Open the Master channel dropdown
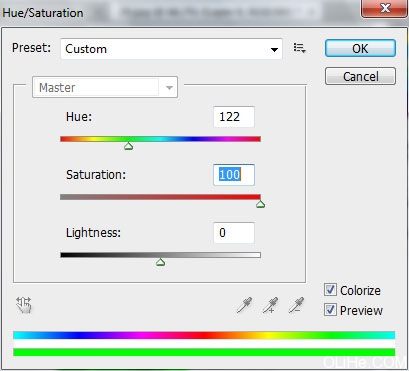Viewport: 409px width, 371px height. (105, 87)
